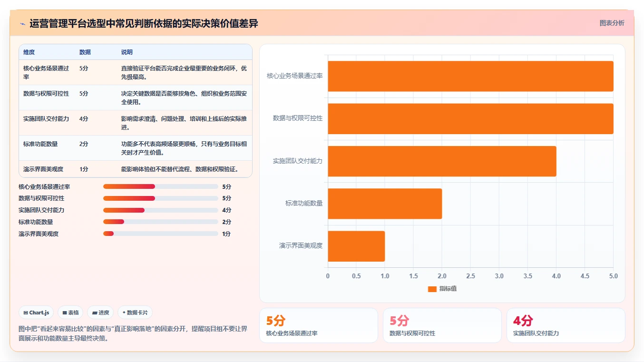Click the 1分 label beside the 演示界面美观度 progress bar
Screen dimensions: 644x362
coord(227,234)
